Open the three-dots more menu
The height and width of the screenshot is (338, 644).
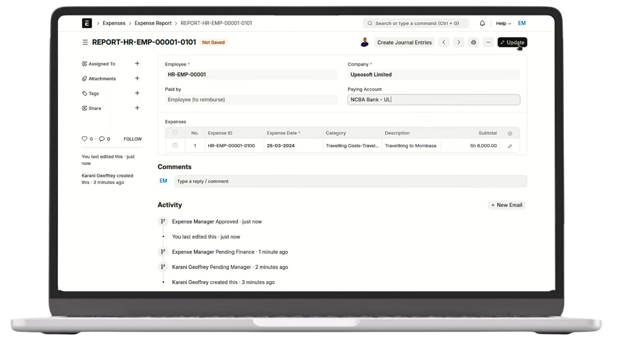click(488, 42)
